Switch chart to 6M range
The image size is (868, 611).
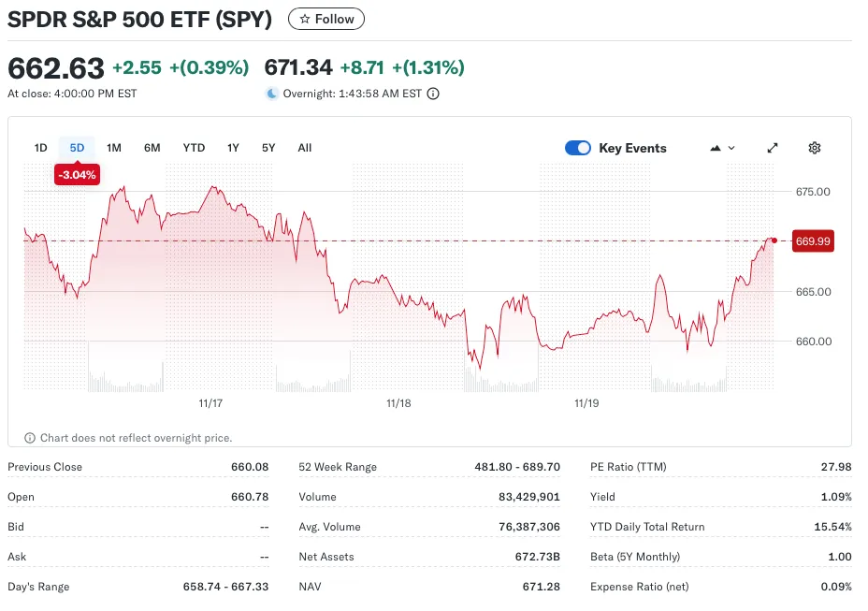coord(152,148)
